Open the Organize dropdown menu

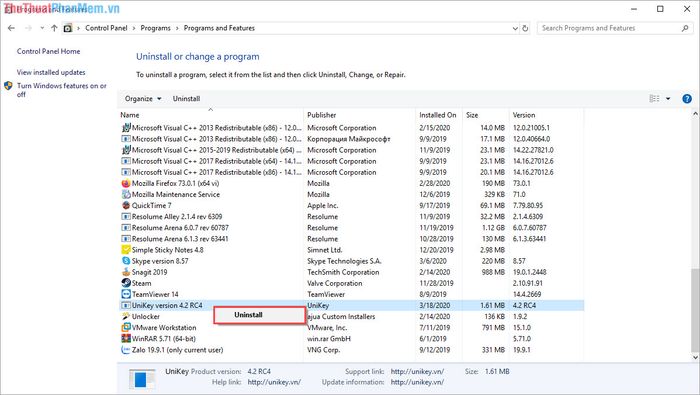(143, 99)
